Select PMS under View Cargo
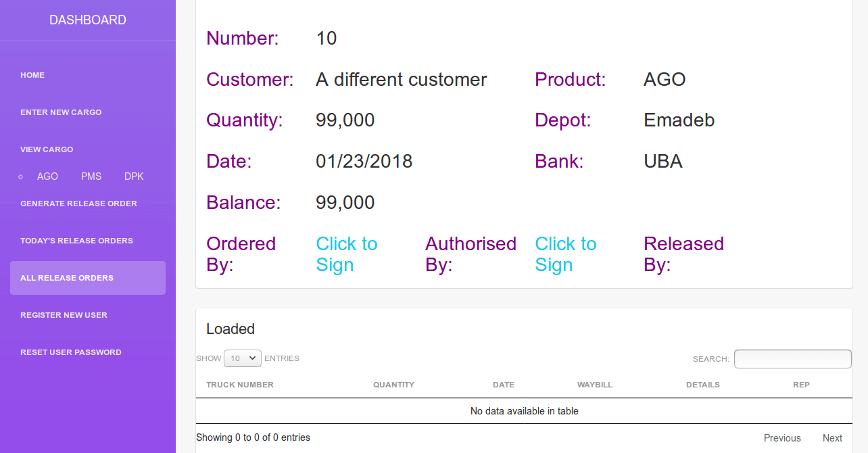Screen dimensions: 868x453 (x=91, y=176)
